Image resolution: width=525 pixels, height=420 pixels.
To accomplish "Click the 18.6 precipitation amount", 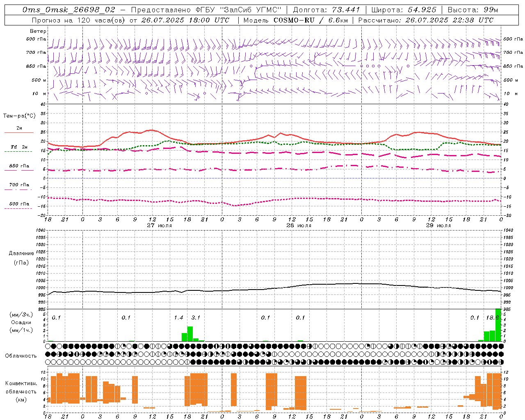I will [x=492, y=318].
